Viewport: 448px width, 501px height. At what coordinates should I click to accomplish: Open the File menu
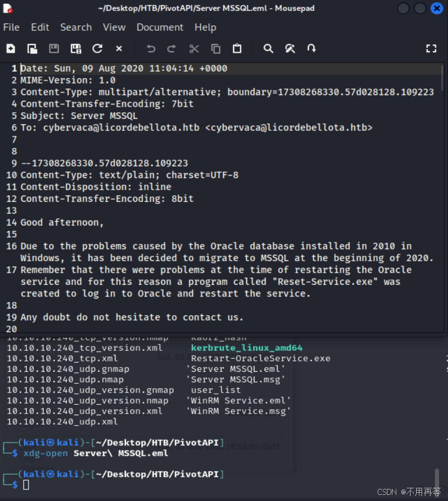(x=12, y=27)
